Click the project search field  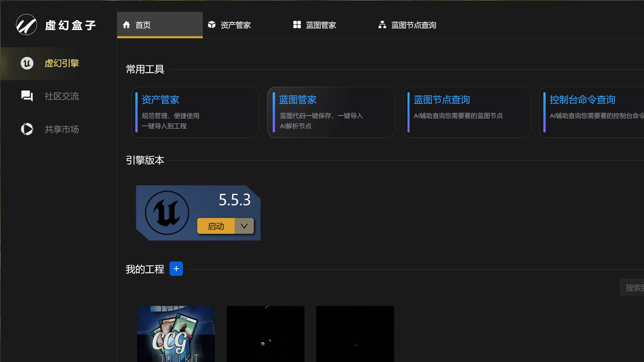click(632, 287)
